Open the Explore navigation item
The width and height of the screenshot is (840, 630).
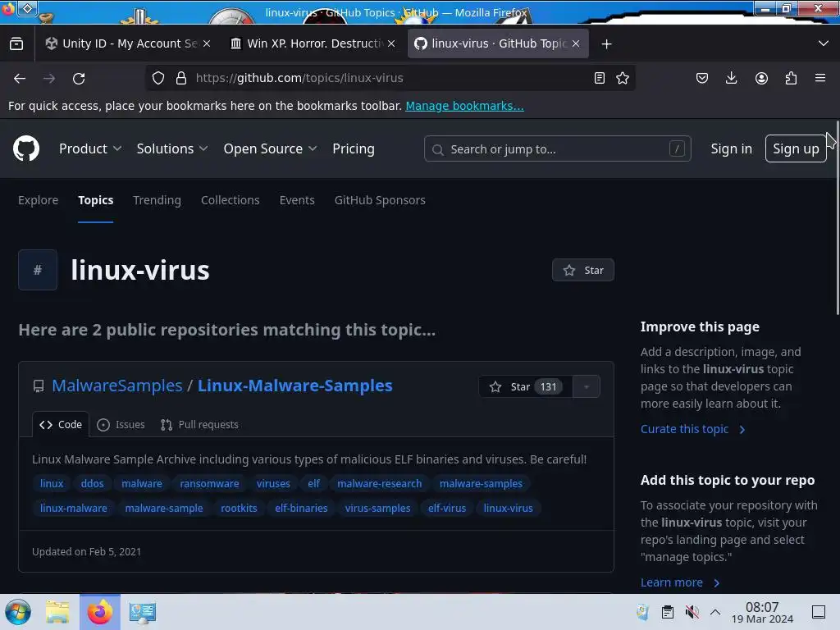[x=38, y=200]
